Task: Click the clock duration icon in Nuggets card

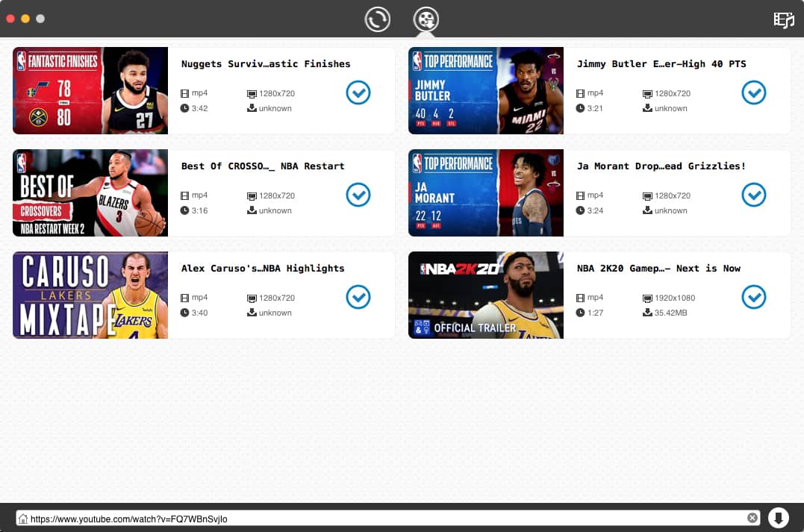Action: coord(184,108)
